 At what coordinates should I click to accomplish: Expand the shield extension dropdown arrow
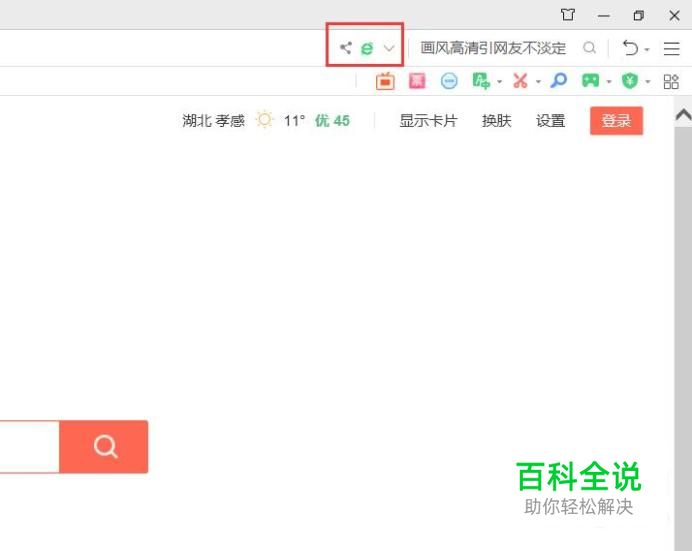click(647, 82)
